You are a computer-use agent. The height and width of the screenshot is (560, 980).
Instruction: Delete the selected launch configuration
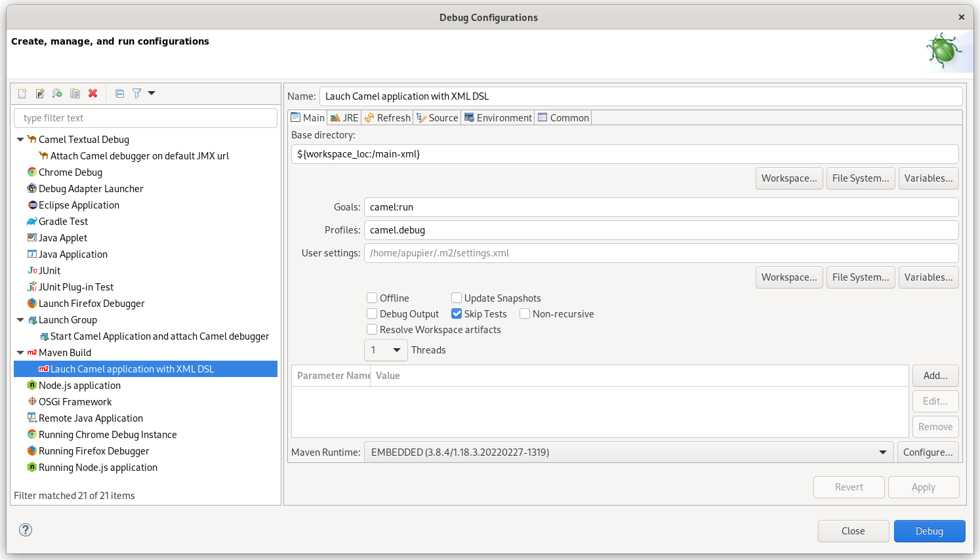tap(92, 93)
